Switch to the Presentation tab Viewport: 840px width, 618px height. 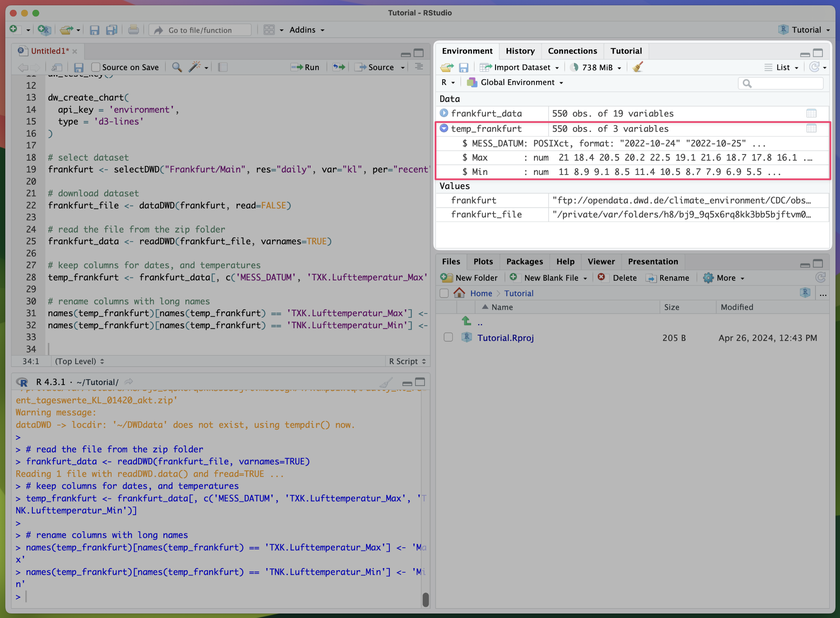click(653, 262)
